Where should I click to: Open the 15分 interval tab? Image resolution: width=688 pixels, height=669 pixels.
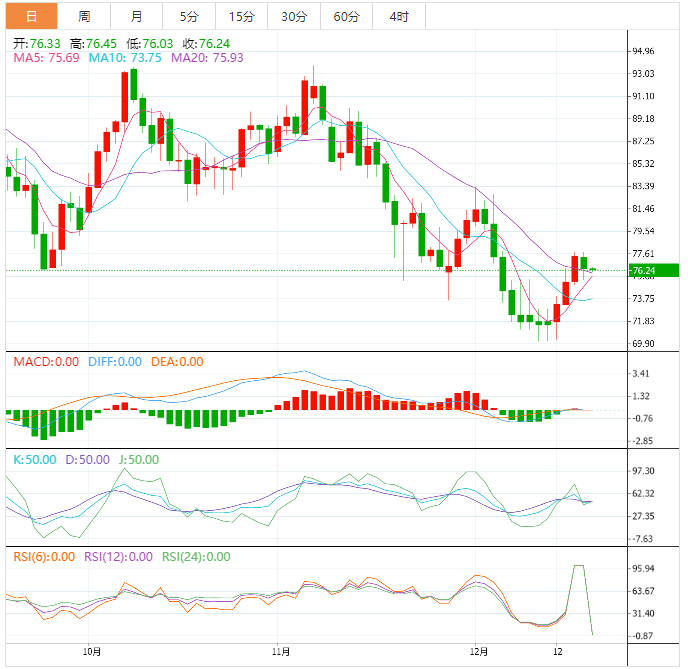241,16
